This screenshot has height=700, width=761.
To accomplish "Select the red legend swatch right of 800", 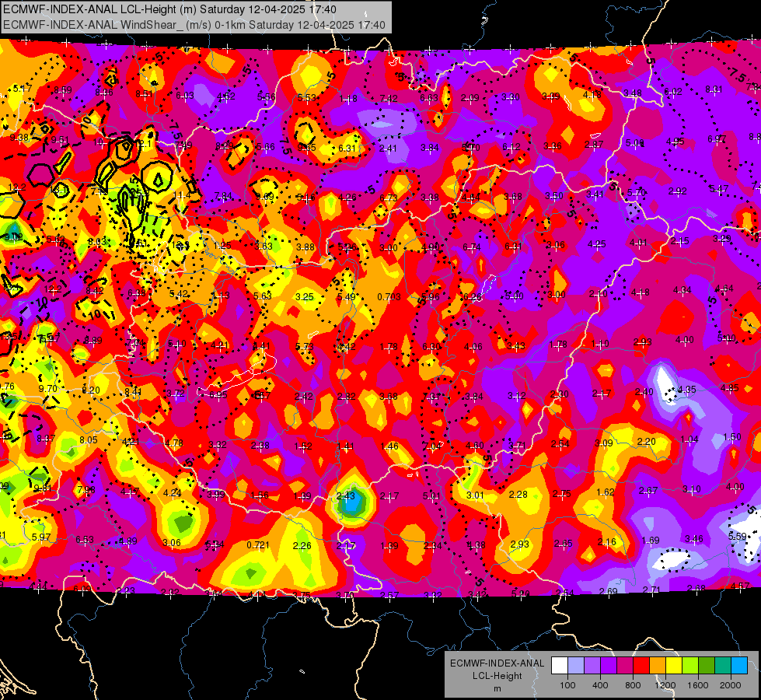I will click(641, 666).
